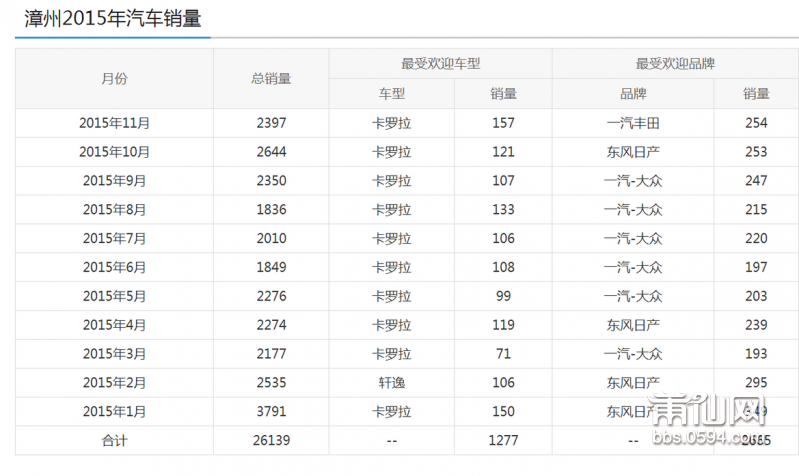Select 卡罗拉 in the 2015年1月 row

pyautogui.click(x=391, y=412)
